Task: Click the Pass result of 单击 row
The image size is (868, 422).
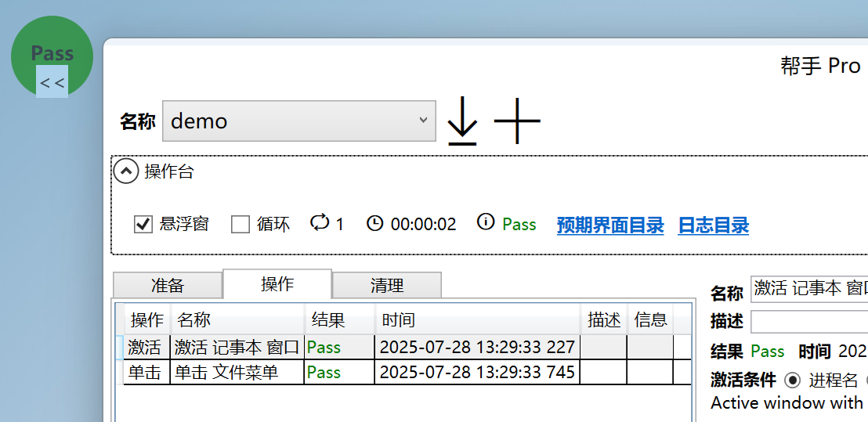Action: coord(324,372)
